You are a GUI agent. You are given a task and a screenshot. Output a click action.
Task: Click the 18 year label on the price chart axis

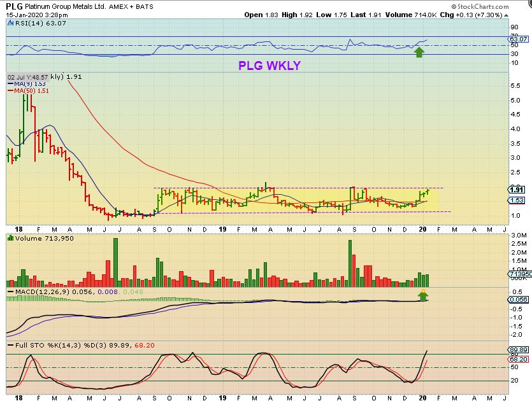(18, 230)
